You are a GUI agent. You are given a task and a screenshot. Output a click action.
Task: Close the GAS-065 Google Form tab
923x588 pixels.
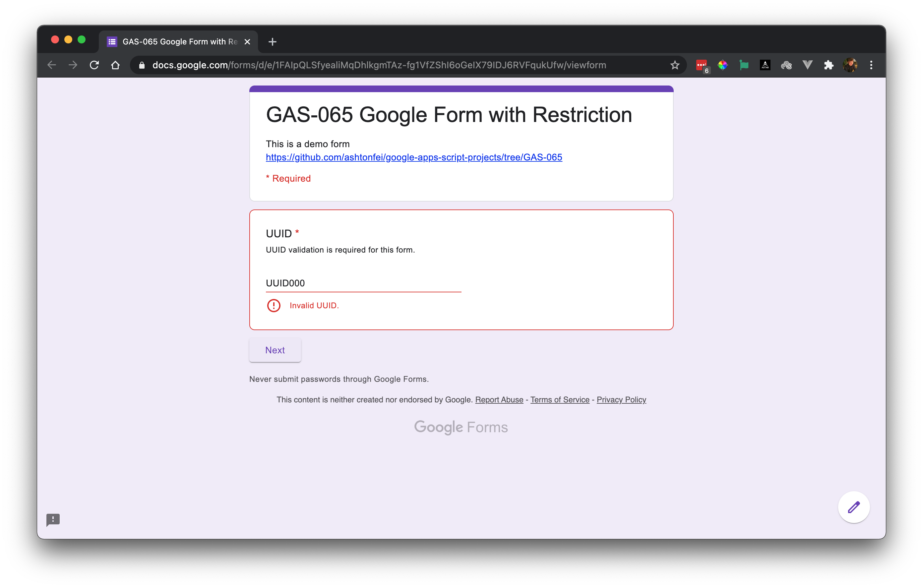[x=247, y=42]
